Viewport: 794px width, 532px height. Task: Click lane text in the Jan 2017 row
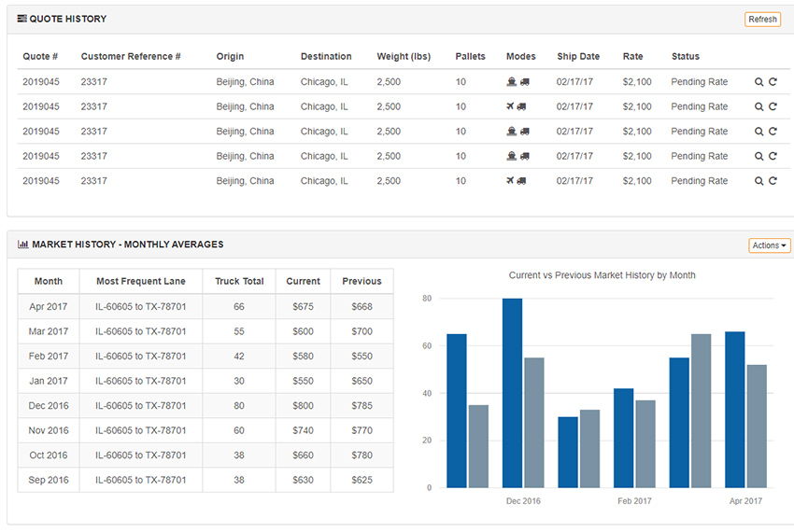tap(141, 381)
